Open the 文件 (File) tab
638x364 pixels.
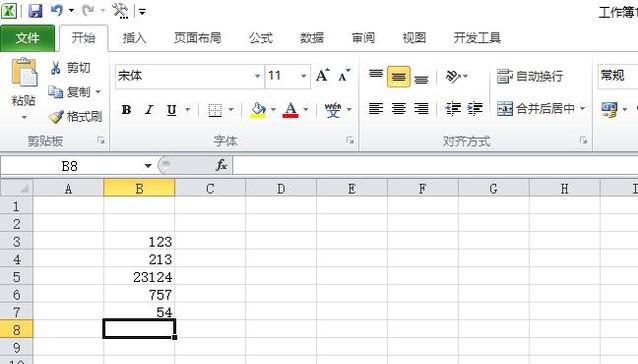click(x=27, y=38)
